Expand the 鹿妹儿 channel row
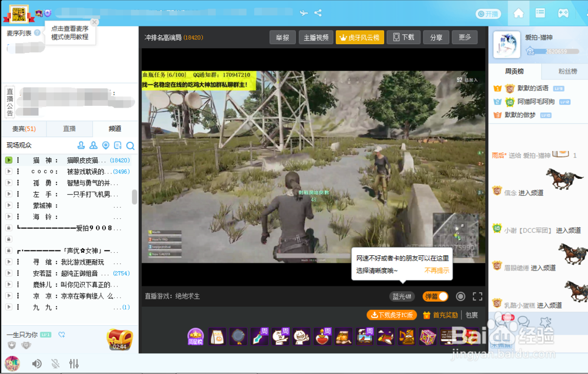Viewport: 588px width, 374px height. coord(9,285)
